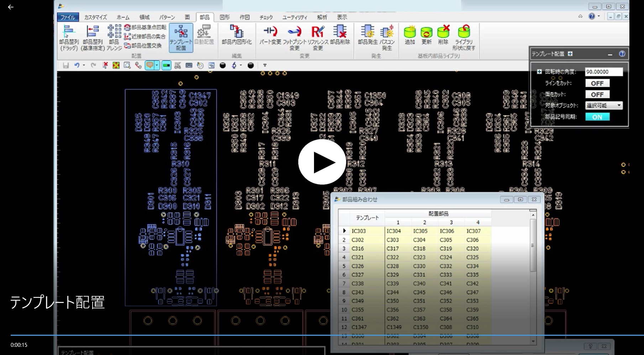The height and width of the screenshot is (355, 644).
Task: Play the video with center play button
Action: [322, 162]
